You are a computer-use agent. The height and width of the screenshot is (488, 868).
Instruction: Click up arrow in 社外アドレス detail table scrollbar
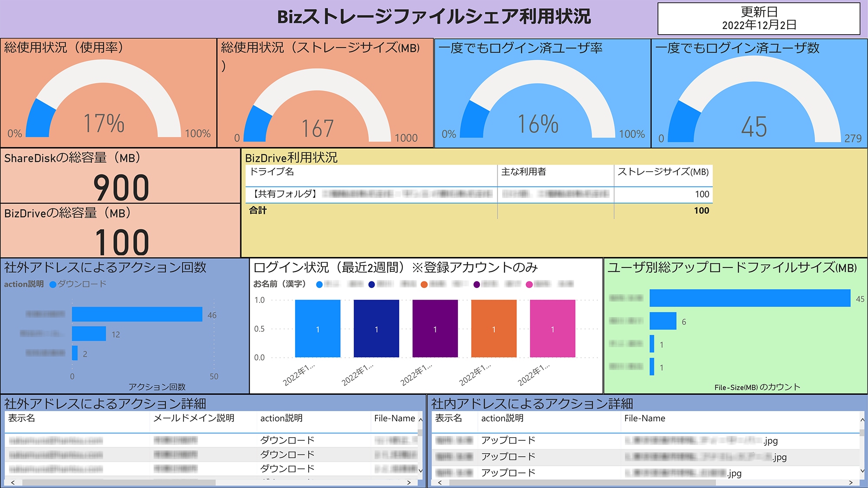click(x=420, y=419)
